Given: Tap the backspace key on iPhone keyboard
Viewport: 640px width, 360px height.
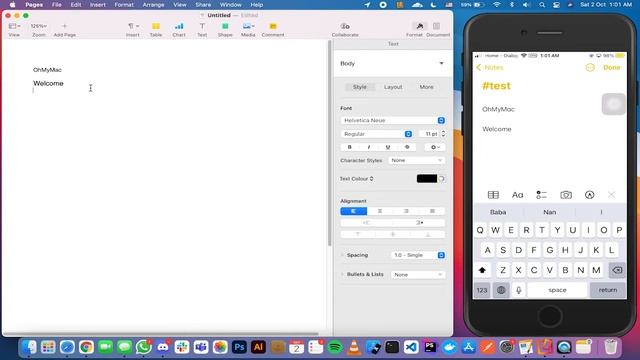Looking at the screenshot, I should click(x=617, y=270).
